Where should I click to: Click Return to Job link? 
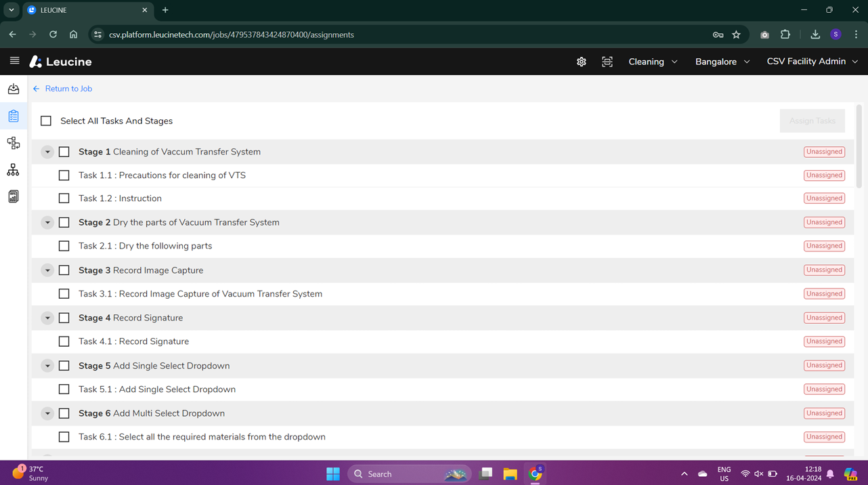coord(62,89)
